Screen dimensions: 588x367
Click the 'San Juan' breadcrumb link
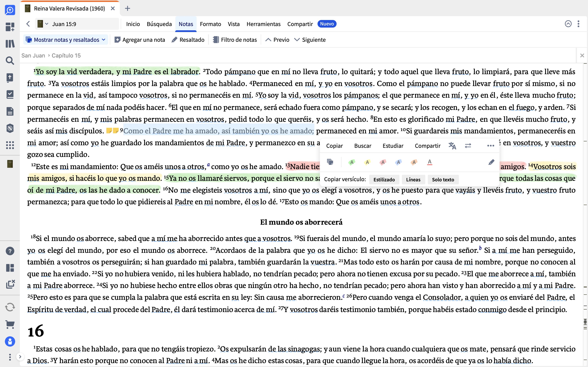(33, 55)
